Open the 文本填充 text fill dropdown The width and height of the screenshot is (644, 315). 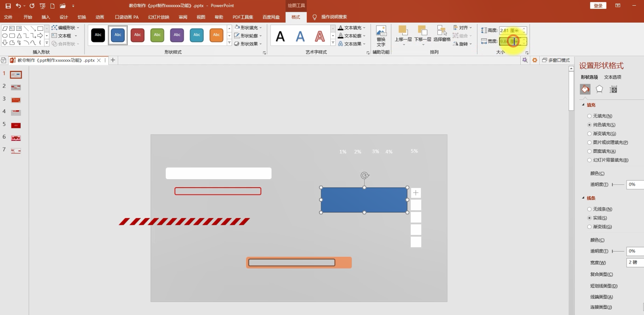pyautogui.click(x=352, y=27)
